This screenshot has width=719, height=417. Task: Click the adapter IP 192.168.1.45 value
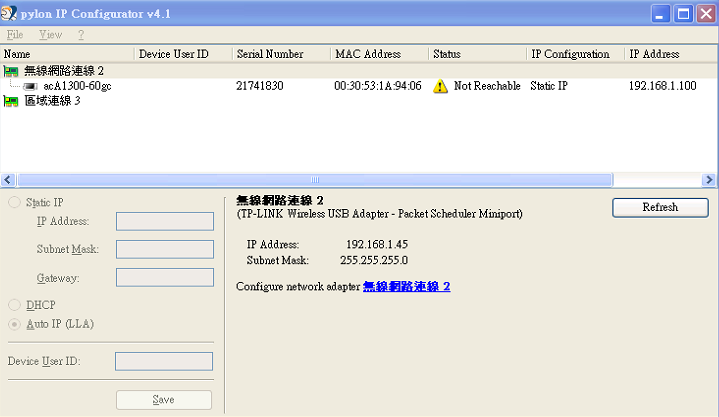[x=377, y=245]
